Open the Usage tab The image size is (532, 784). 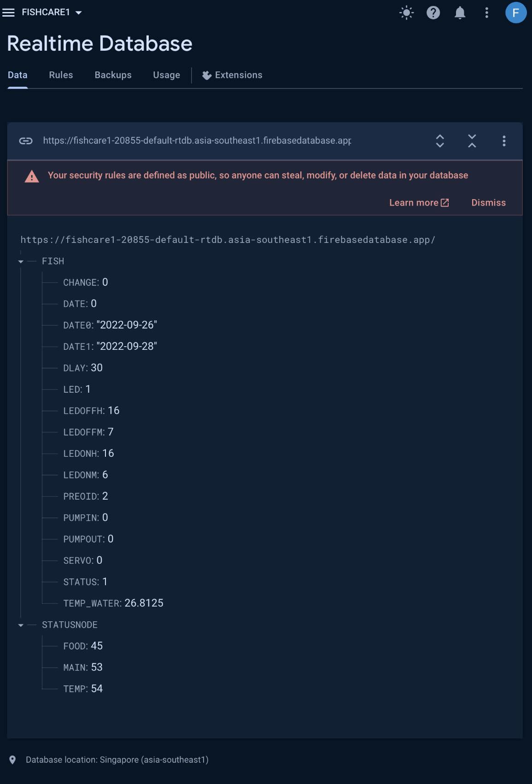pos(166,75)
